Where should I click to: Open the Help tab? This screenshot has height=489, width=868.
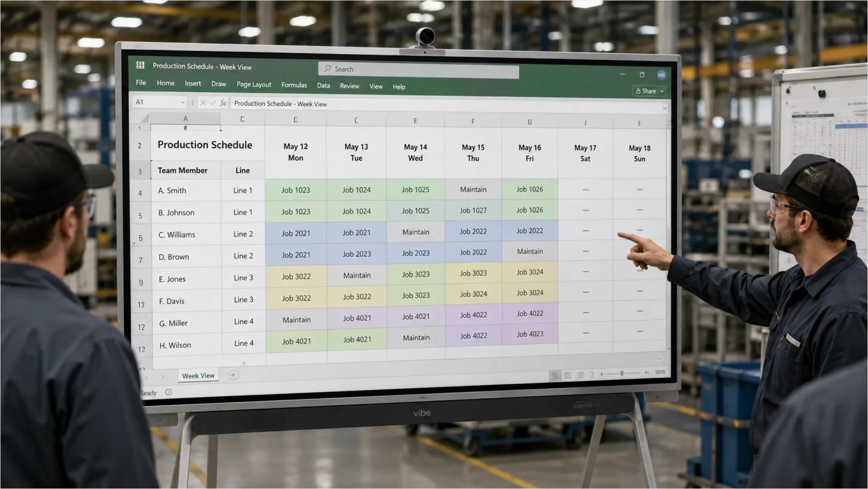399,87
